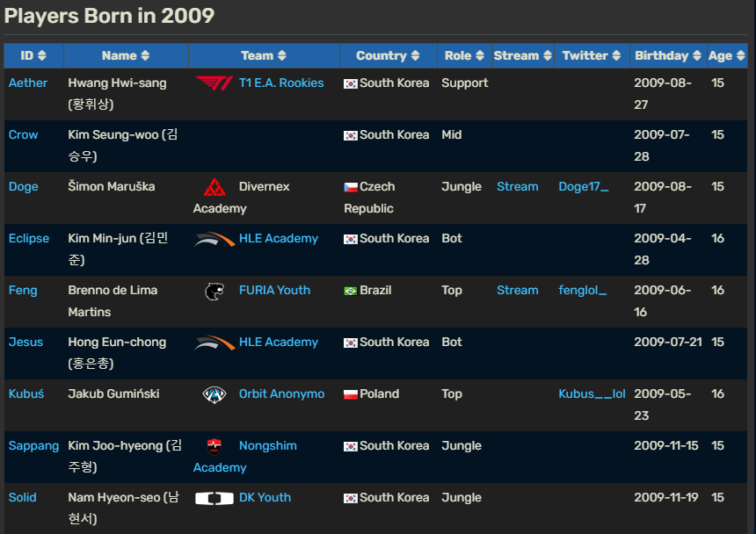Viewport: 756px width, 534px height.
Task: Click the T1 team logo
Action: tap(214, 83)
